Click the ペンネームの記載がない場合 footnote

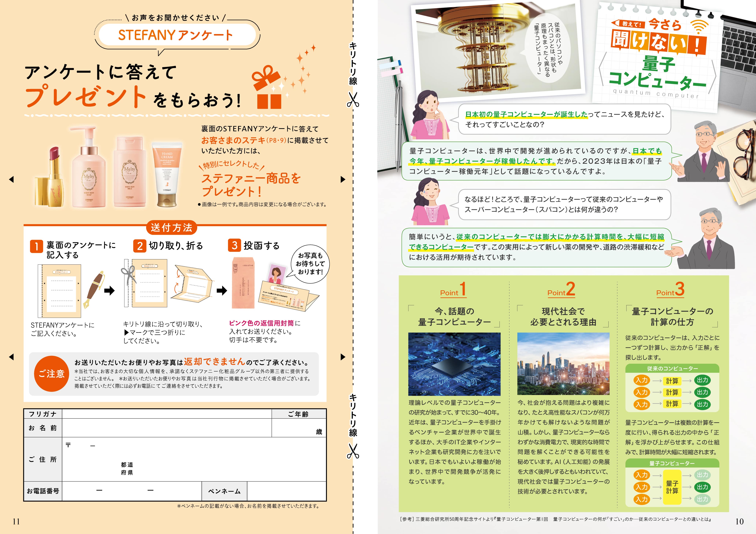249,506
